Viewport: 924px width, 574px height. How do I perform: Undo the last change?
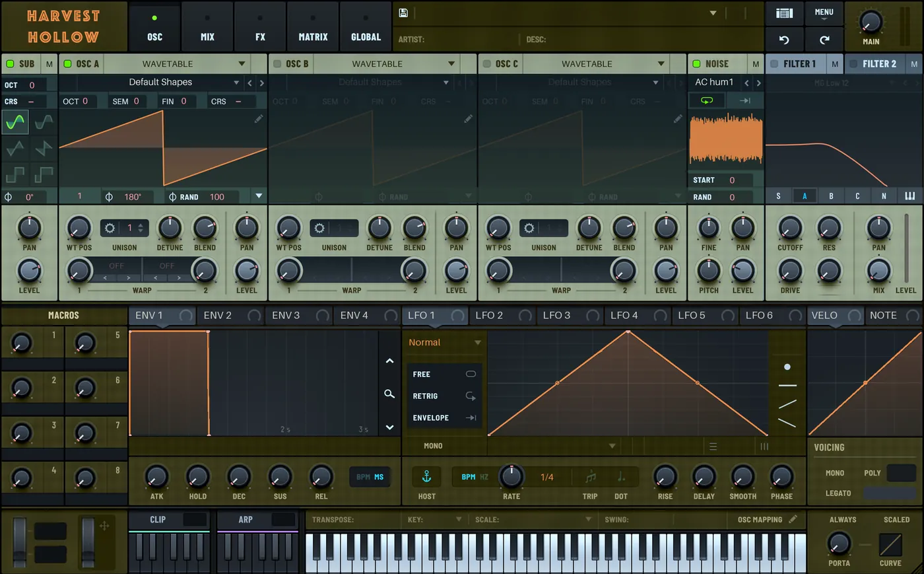pos(784,40)
